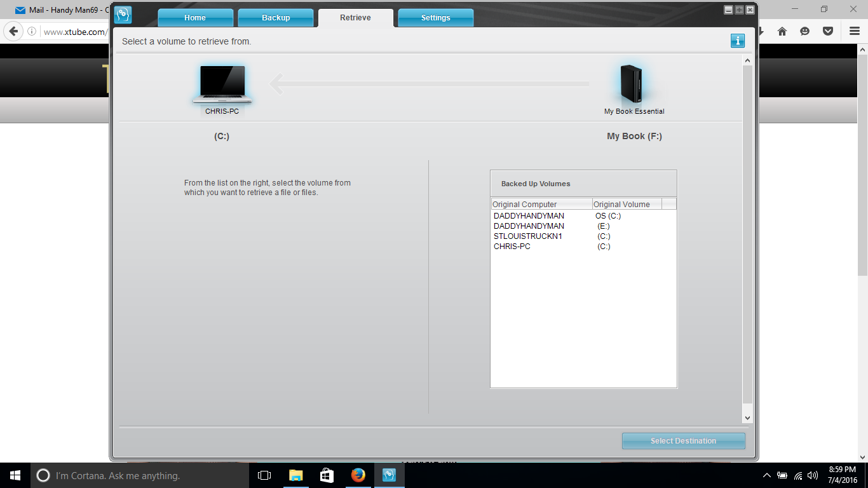Go back in Firefox
The height and width of the screenshot is (488, 868).
pyautogui.click(x=14, y=31)
